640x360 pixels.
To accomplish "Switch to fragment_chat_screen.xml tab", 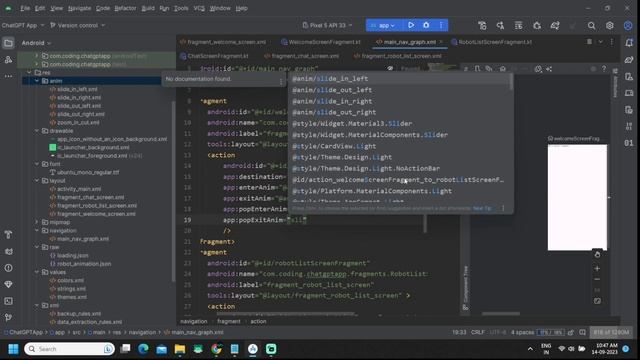I will pyautogui.click(x=301, y=56).
